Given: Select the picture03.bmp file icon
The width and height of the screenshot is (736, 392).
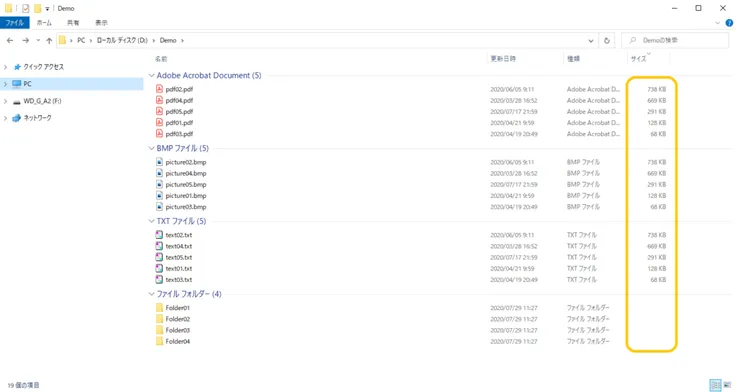Looking at the screenshot, I should (x=159, y=207).
